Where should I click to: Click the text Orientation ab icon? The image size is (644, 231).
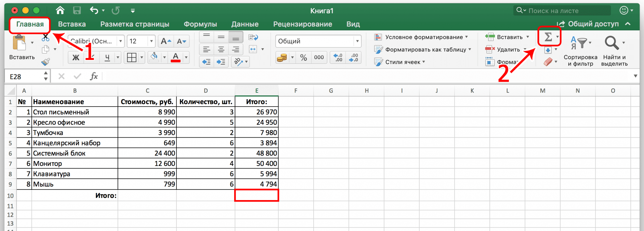[239, 62]
